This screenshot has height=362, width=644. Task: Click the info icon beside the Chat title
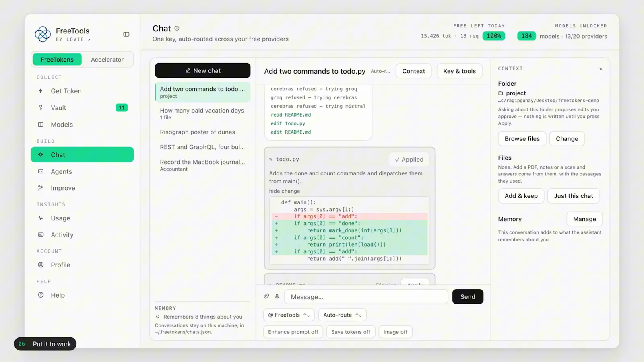point(177,28)
